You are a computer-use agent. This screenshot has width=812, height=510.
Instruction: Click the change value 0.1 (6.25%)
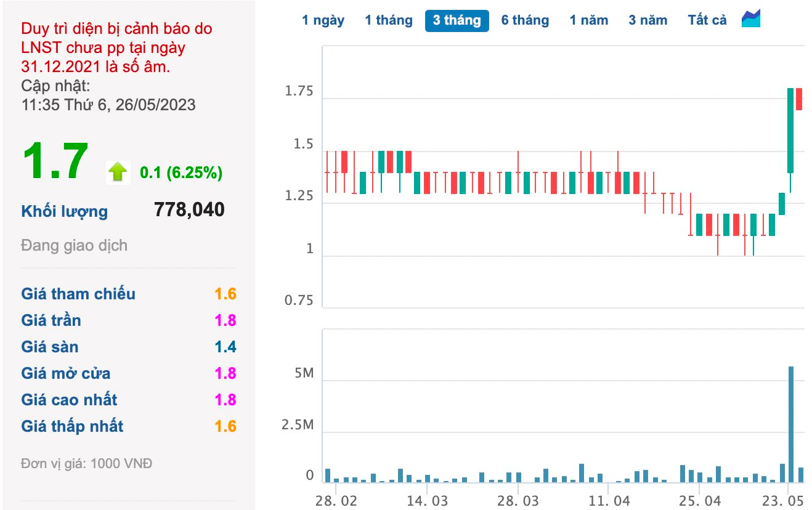coord(181,173)
